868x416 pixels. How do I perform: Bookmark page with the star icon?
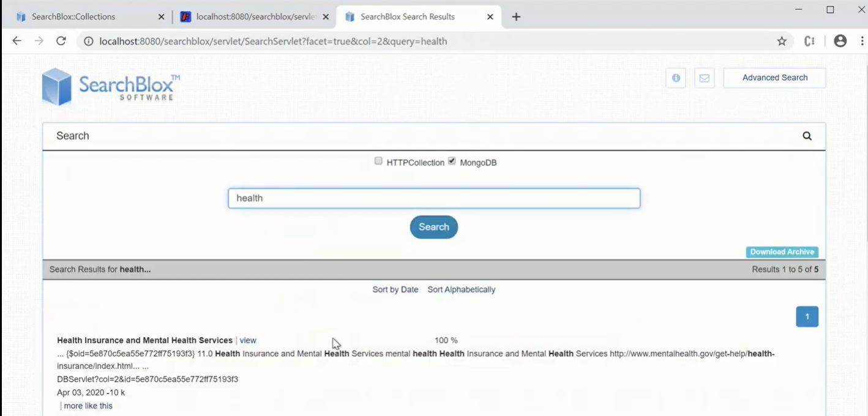pyautogui.click(x=782, y=41)
